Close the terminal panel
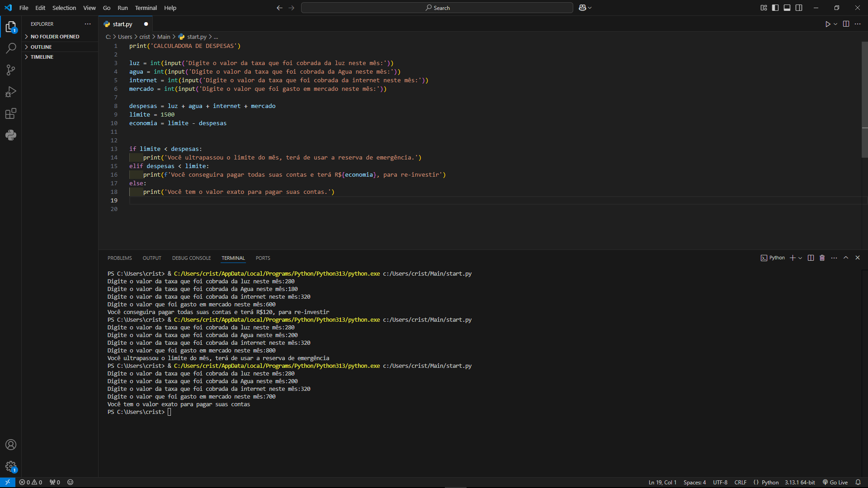Image resolution: width=868 pixels, height=488 pixels. tap(858, 258)
